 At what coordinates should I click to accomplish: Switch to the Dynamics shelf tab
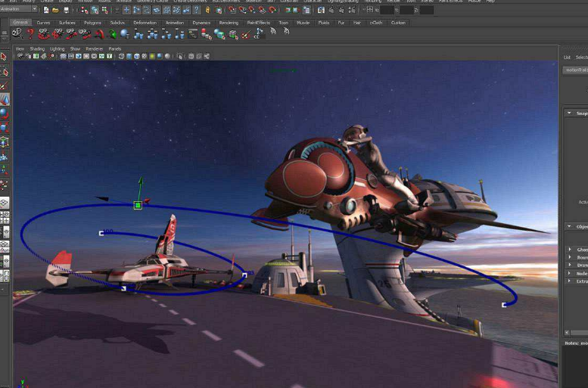[x=201, y=23]
